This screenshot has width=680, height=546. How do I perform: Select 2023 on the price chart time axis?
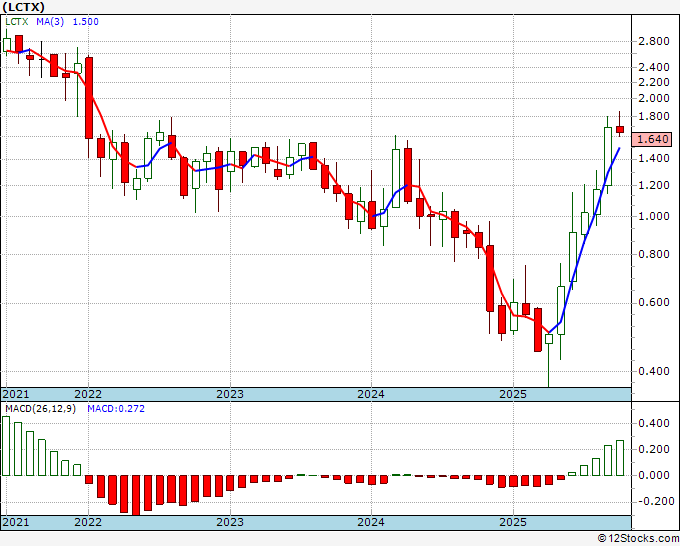[230, 394]
